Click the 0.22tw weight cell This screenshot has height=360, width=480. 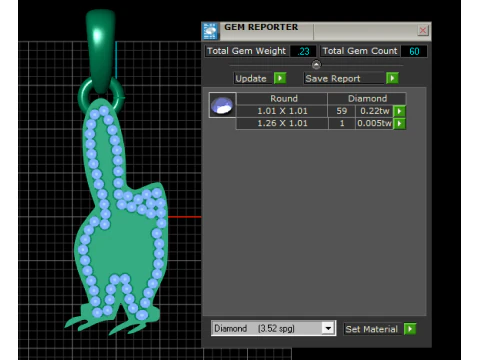(374, 111)
